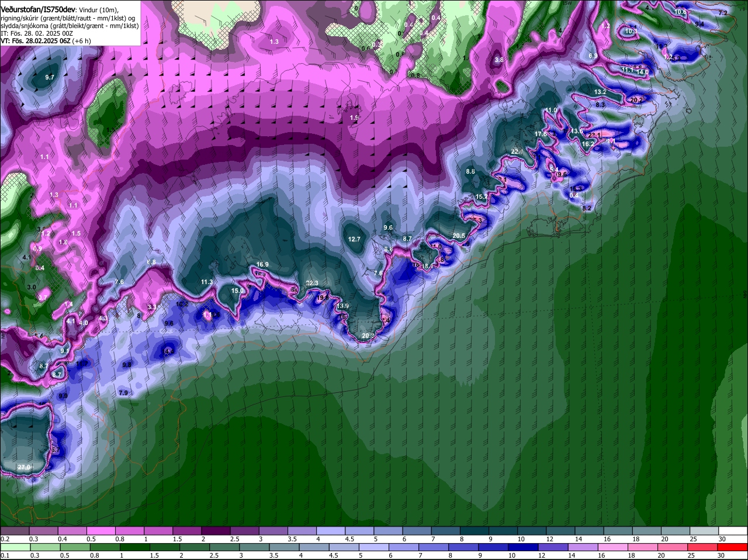Click the 7.9 value label on the map
This screenshot has width=748, height=560.
click(123, 393)
